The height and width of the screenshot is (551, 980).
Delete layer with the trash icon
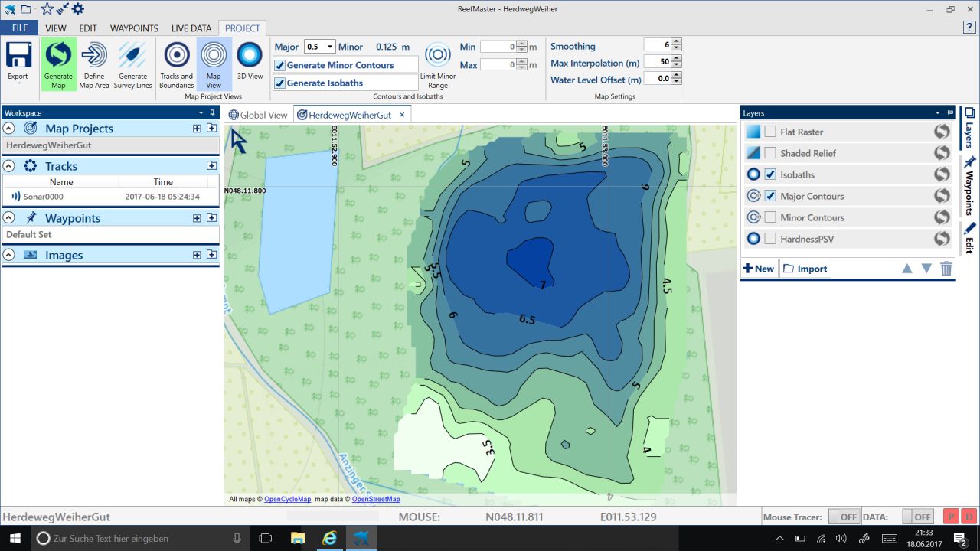[x=946, y=269]
